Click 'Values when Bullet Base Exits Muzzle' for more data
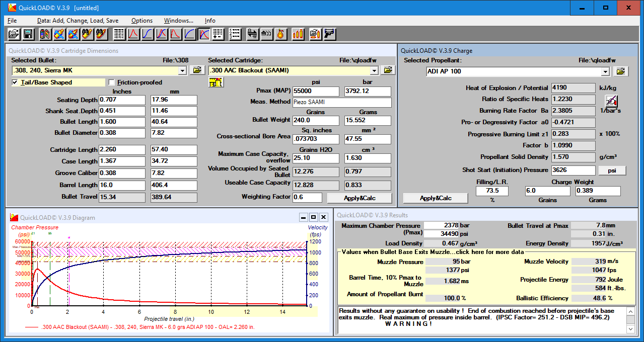Screen dimensions: 644x342 tap(432, 252)
